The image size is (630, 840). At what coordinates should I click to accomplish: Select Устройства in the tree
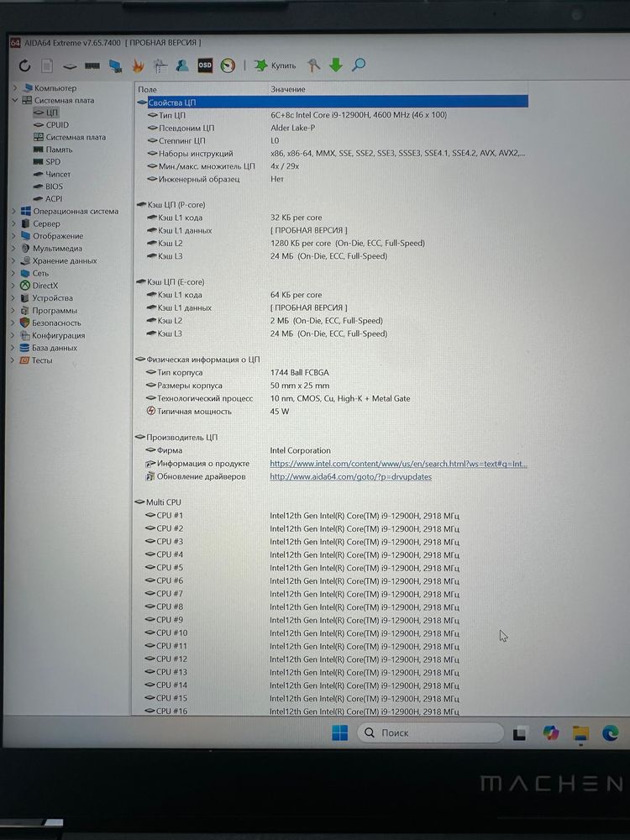[x=46, y=298]
